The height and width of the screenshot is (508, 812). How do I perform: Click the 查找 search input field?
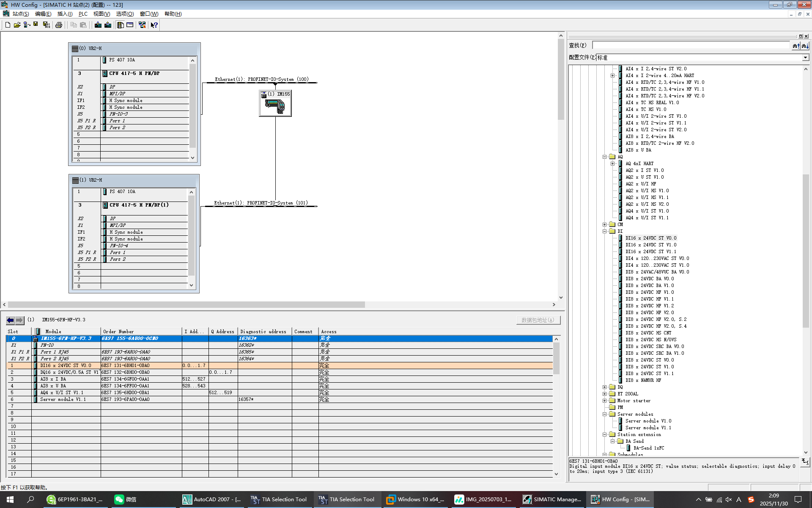691,45
